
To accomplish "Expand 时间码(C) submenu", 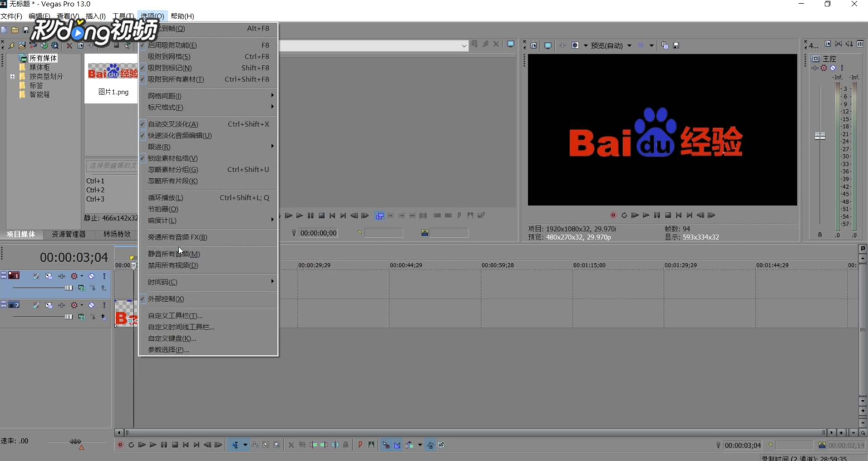I will [208, 282].
